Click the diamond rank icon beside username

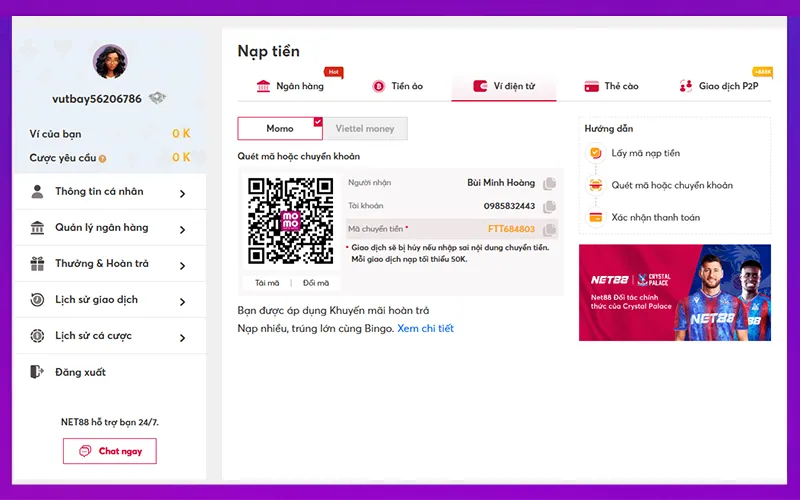[157, 97]
